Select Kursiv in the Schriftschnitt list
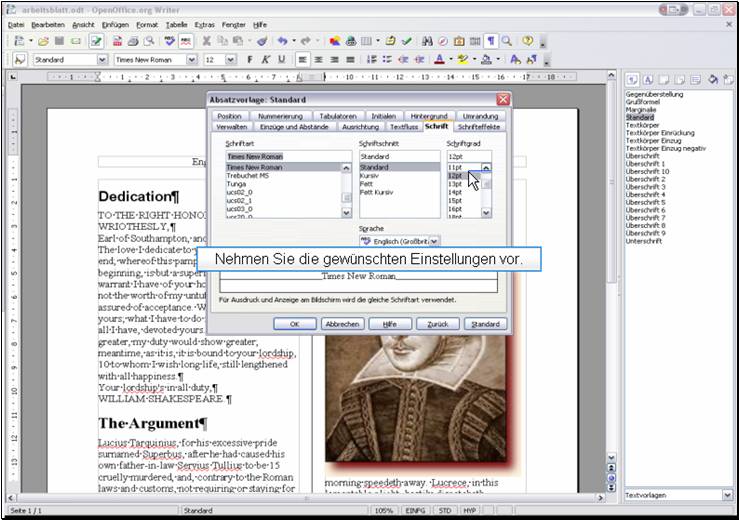The image size is (739, 520). [371, 175]
